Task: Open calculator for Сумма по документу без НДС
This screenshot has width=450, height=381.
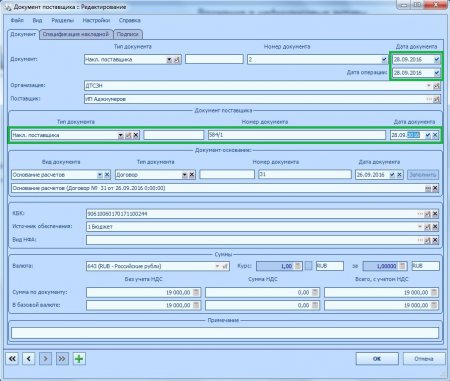Action: [x=196, y=292]
